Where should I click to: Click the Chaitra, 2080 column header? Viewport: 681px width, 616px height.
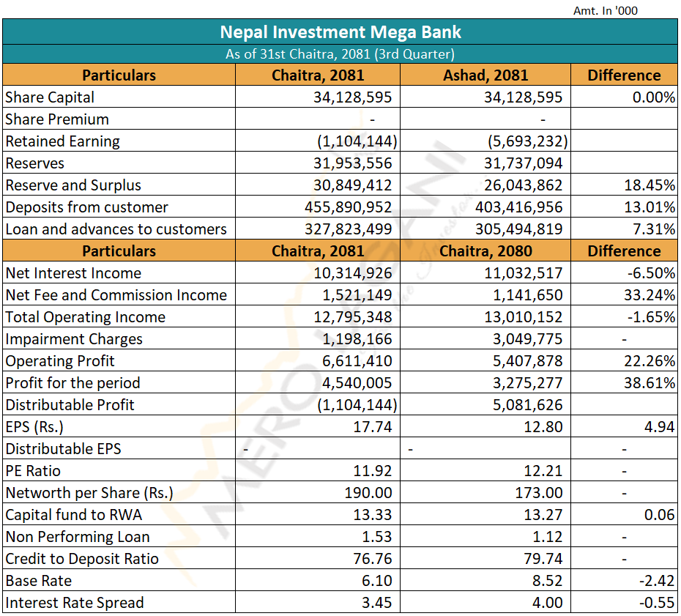485,251
